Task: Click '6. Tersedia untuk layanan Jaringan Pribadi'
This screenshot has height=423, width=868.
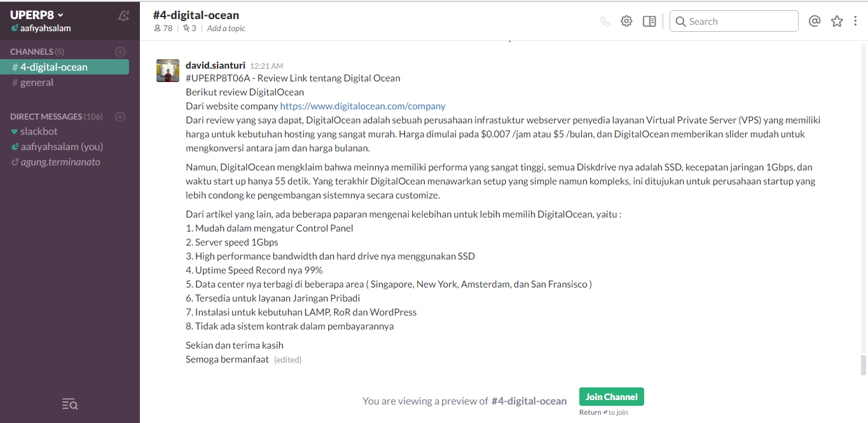Action: 273,298
